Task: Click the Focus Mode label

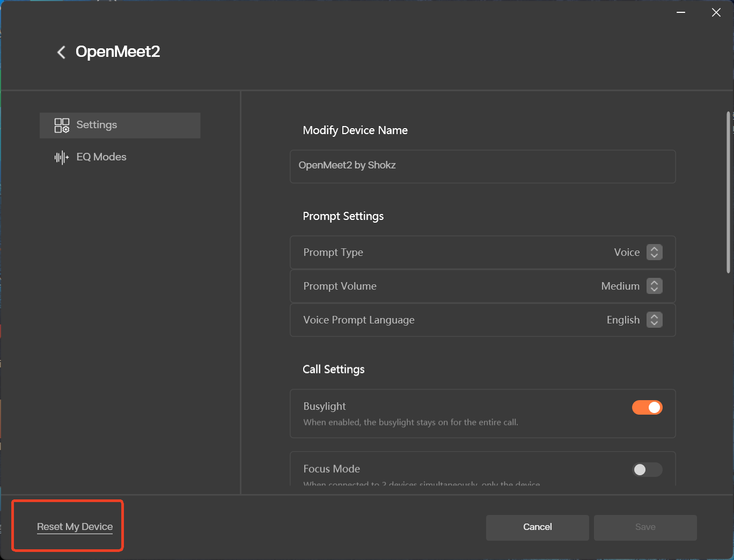Action: pyautogui.click(x=332, y=469)
